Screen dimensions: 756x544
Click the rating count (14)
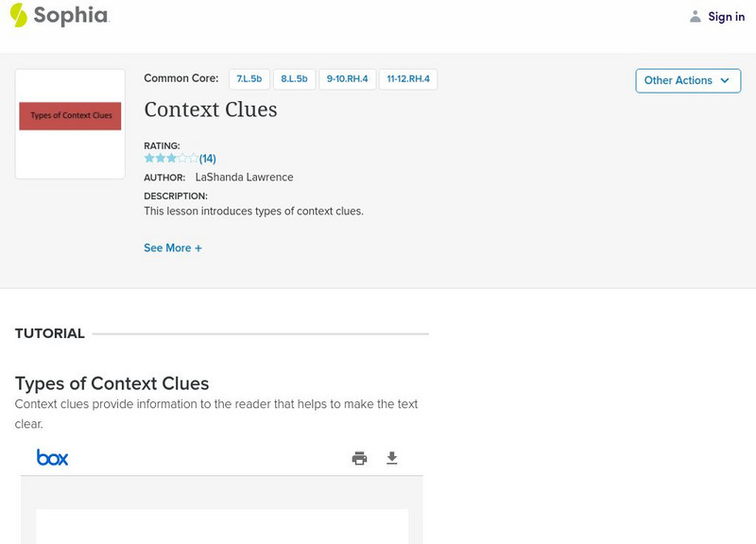tap(208, 159)
